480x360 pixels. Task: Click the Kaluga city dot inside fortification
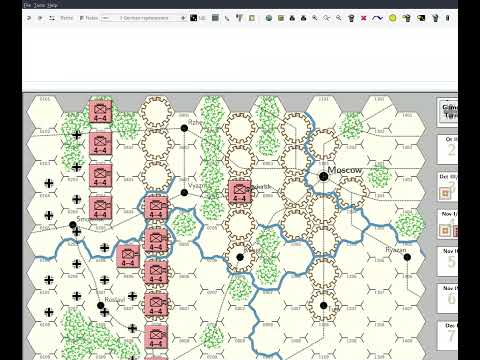[x=240, y=257]
